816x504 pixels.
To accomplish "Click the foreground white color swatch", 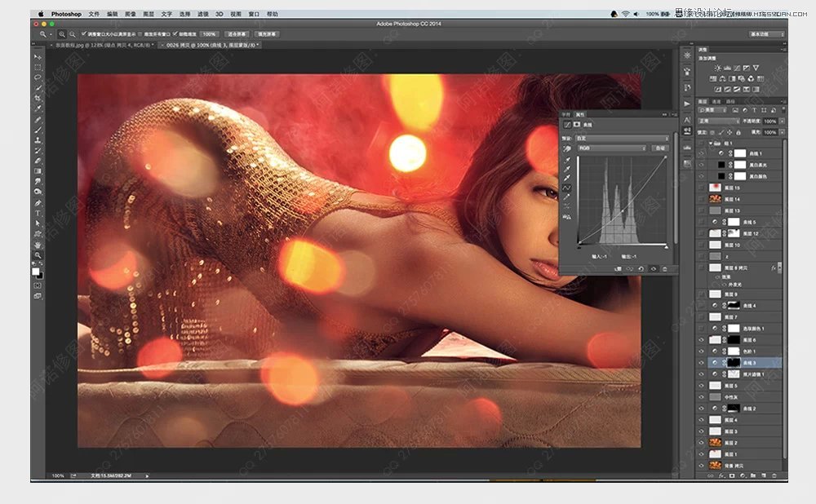I will [x=36, y=271].
